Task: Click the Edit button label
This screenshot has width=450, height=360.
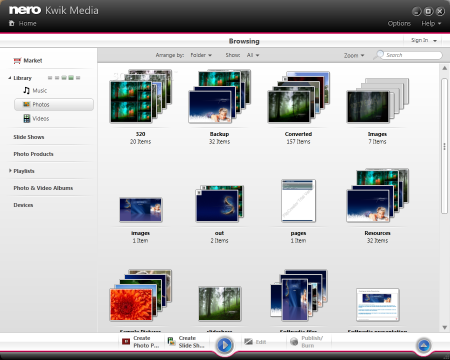Action: 261,342
